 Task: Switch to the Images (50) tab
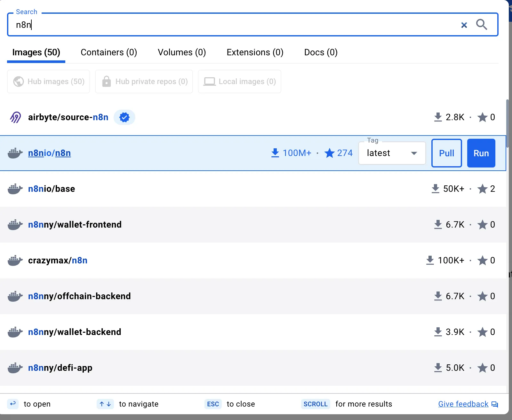[x=36, y=52]
